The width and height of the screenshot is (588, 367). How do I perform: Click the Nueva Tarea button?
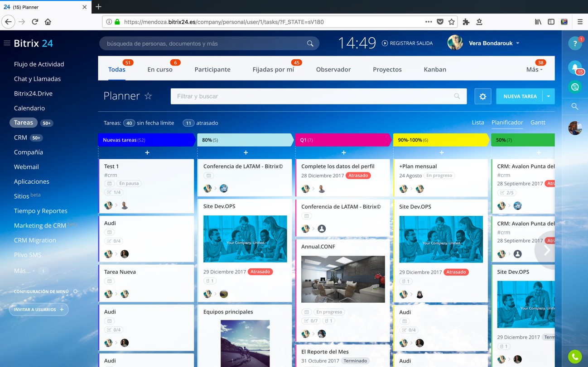pos(520,96)
